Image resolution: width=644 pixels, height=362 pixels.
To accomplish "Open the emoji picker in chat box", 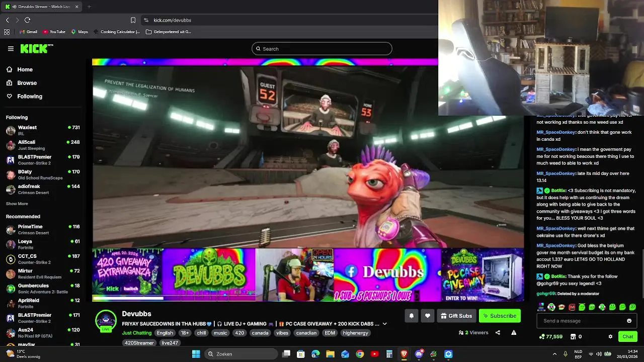I will [x=629, y=321].
